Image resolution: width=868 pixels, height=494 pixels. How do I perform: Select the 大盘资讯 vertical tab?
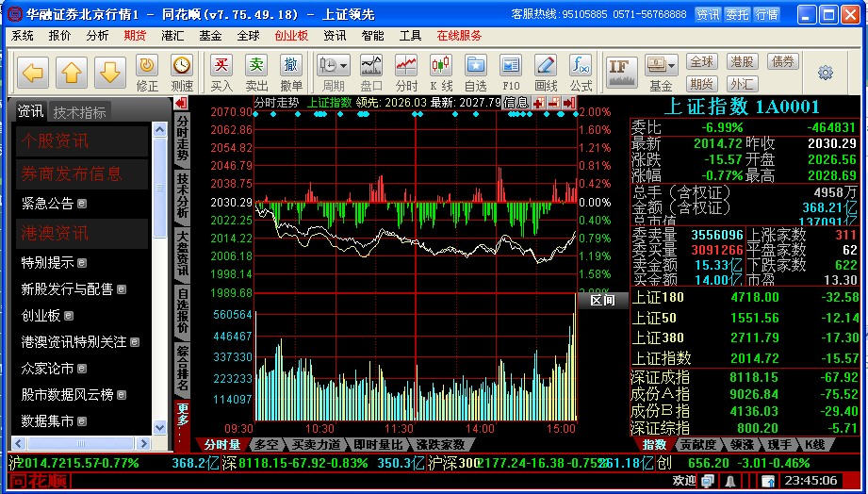coord(182,253)
